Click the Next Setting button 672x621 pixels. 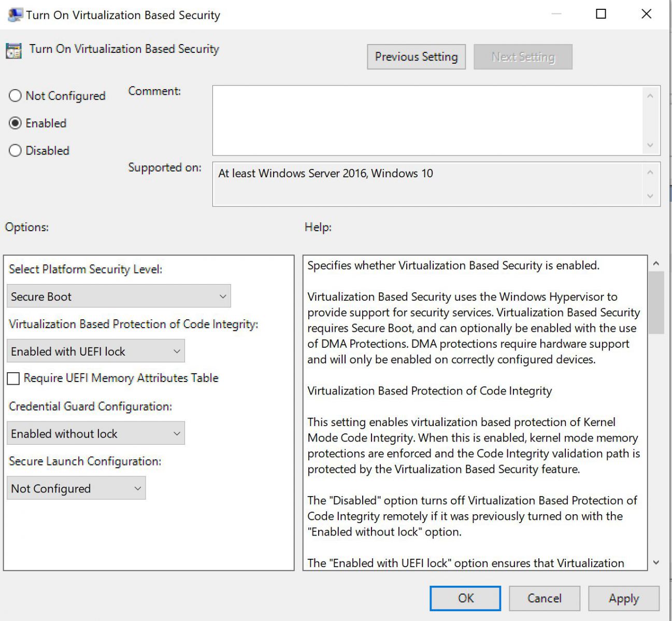(x=523, y=57)
